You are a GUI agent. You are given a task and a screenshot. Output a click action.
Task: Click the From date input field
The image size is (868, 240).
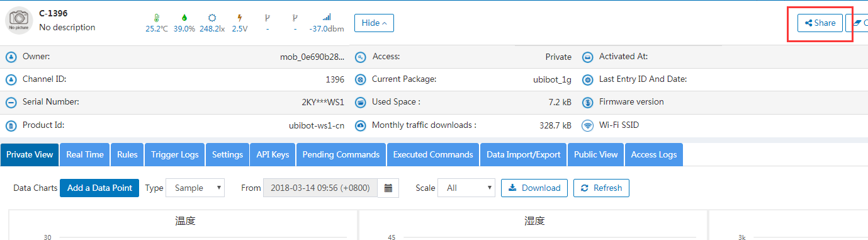tap(320, 188)
